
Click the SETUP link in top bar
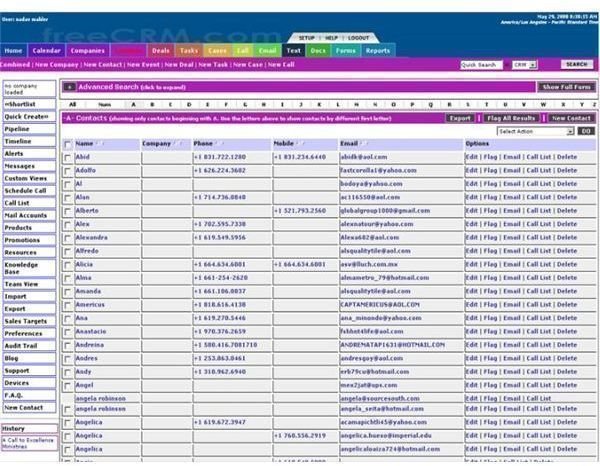[307, 38]
